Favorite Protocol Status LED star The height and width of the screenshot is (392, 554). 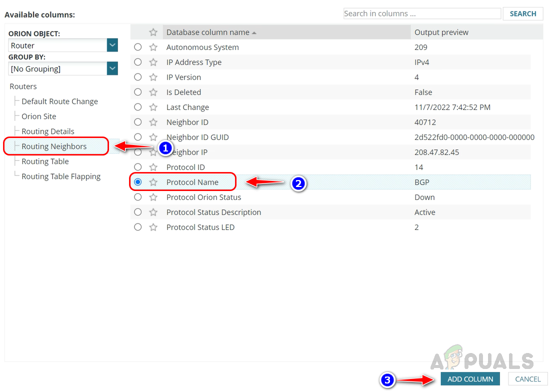(153, 227)
